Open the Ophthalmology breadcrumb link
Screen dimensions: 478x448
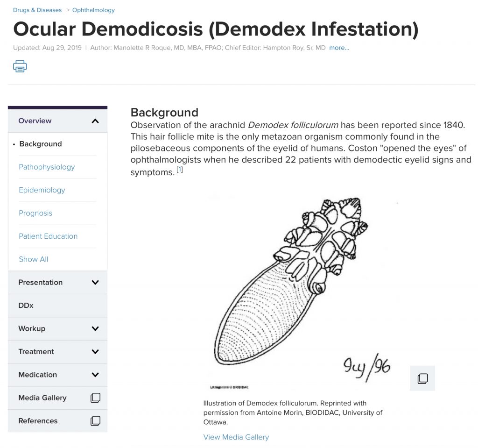click(x=93, y=10)
